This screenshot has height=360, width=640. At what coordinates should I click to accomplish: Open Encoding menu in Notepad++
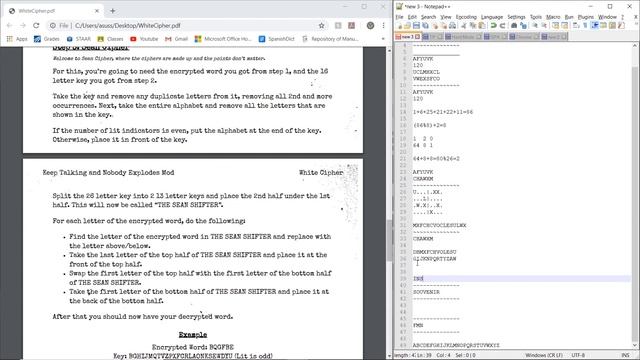tap(466, 17)
